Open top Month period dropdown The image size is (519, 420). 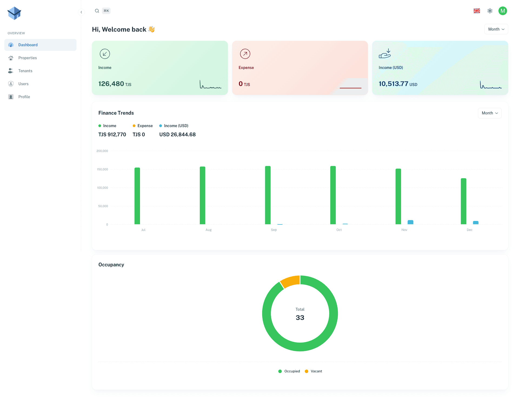click(x=496, y=29)
